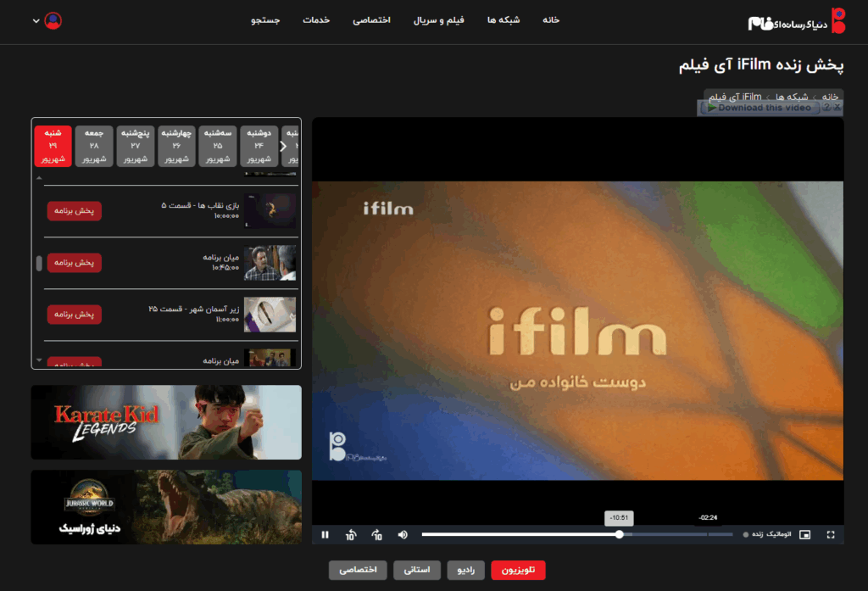The image size is (868, 591).
Task: Play the 10:45 میان برنامه program
Action: (75, 263)
